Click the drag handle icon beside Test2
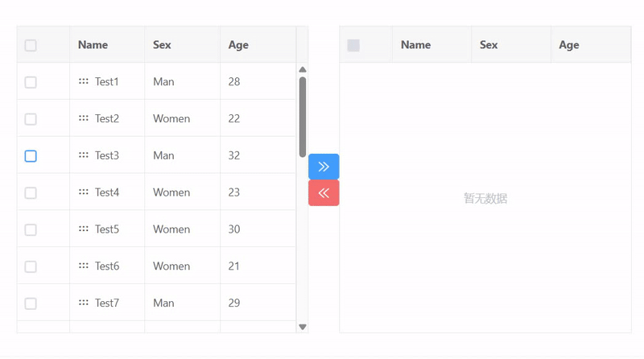Viewport: 644px width, 359px height. coord(84,118)
